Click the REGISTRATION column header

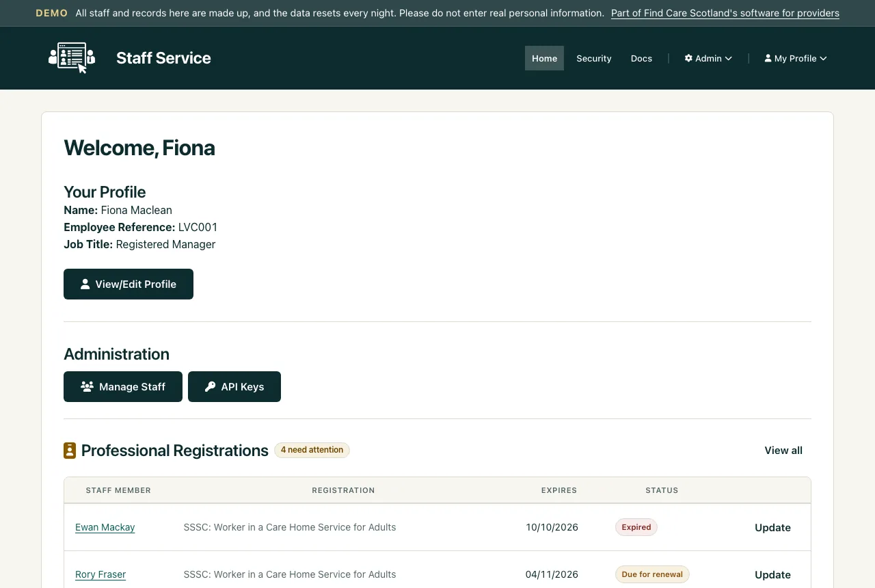click(x=343, y=490)
